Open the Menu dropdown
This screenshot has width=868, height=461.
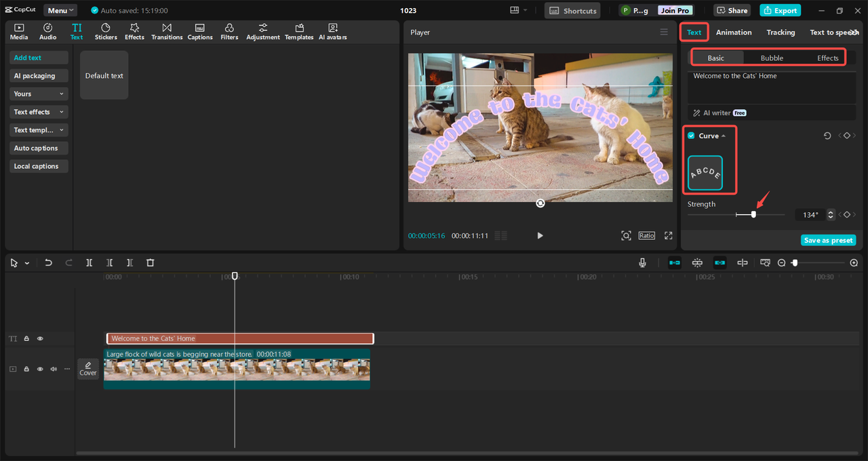coord(60,11)
